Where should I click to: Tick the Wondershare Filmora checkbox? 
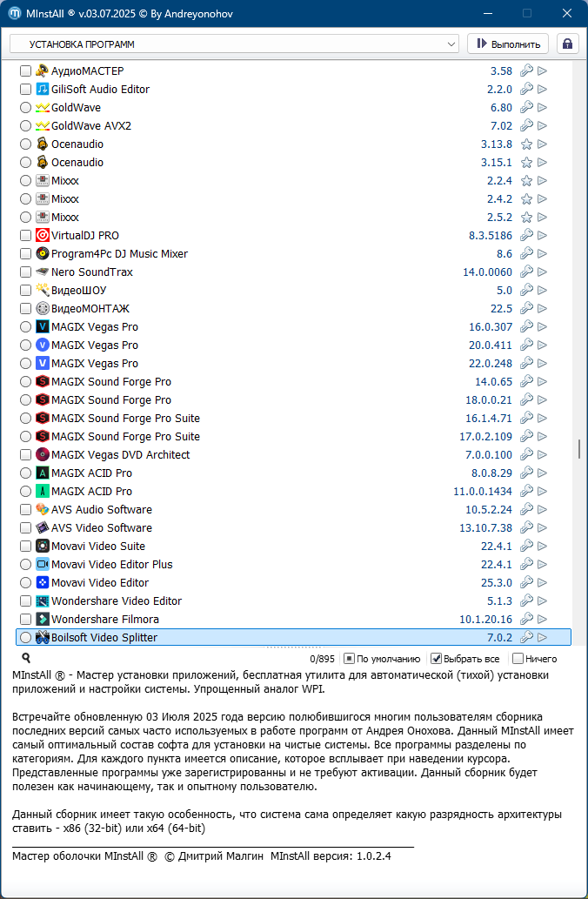click(x=25, y=620)
